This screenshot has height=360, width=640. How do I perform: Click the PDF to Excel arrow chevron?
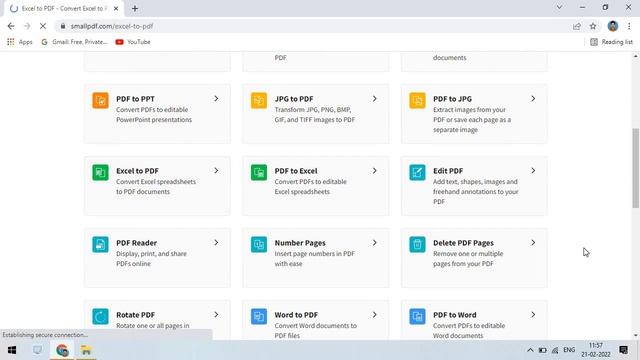click(375, 171)
